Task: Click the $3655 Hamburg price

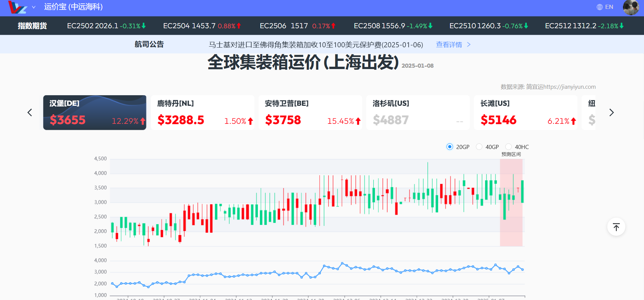Action: pyautogui.click(x=68, y=120)
